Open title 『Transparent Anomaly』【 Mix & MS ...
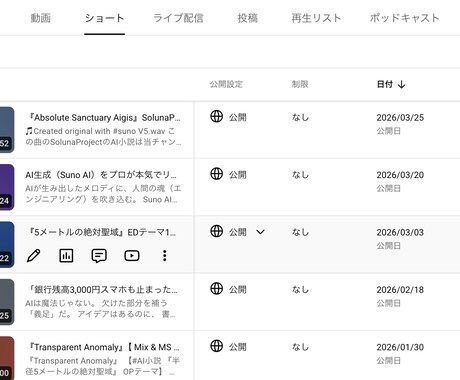The width and height of the screenshot is (460, 380). 103,347
